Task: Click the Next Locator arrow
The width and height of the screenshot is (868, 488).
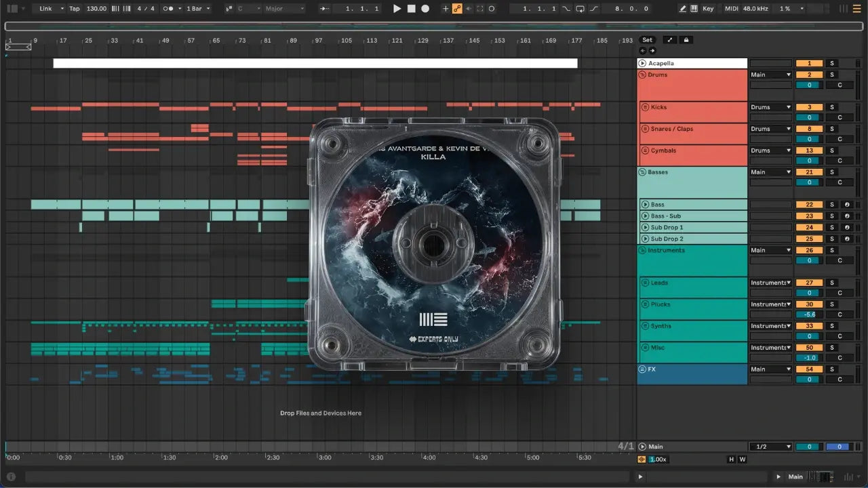Action: click(652, 51)
